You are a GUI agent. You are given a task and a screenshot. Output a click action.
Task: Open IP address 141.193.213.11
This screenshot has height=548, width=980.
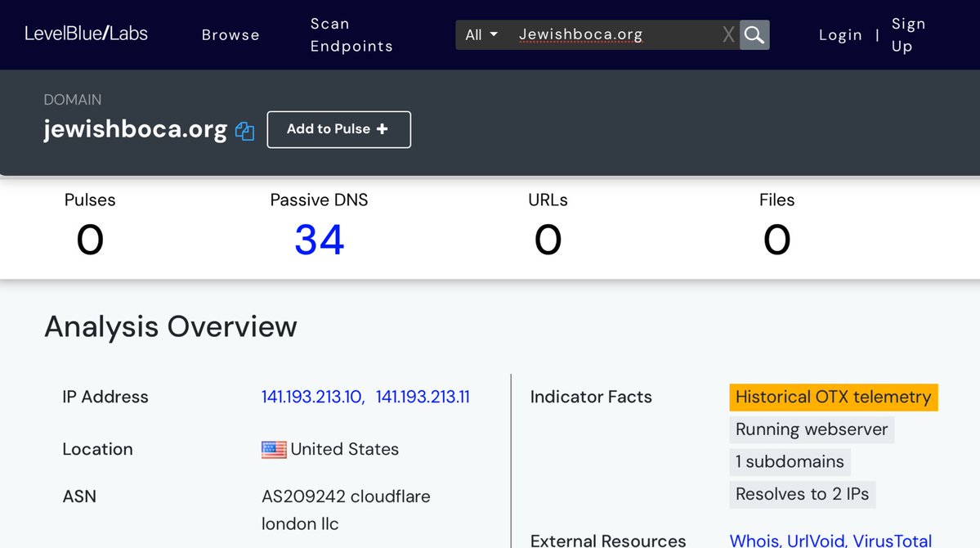423,398
